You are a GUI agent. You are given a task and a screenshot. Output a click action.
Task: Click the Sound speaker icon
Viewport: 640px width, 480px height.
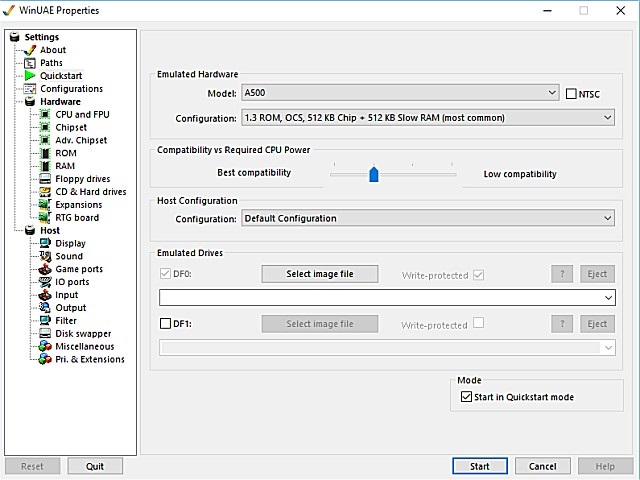tap(45, 256)
